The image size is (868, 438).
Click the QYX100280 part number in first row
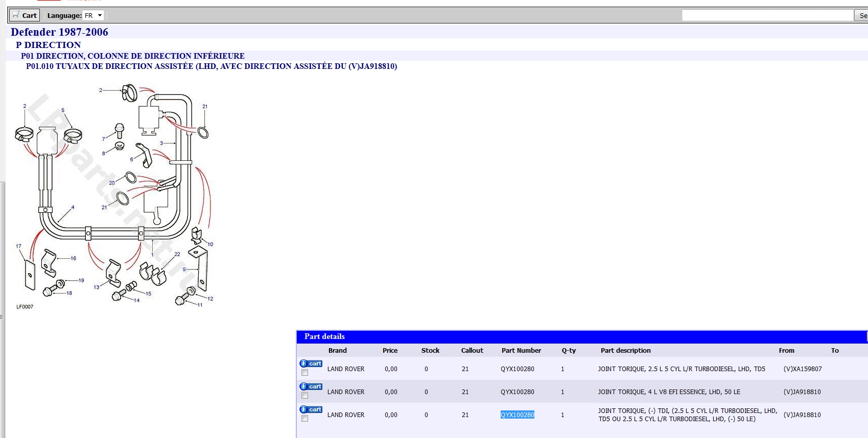517,369
